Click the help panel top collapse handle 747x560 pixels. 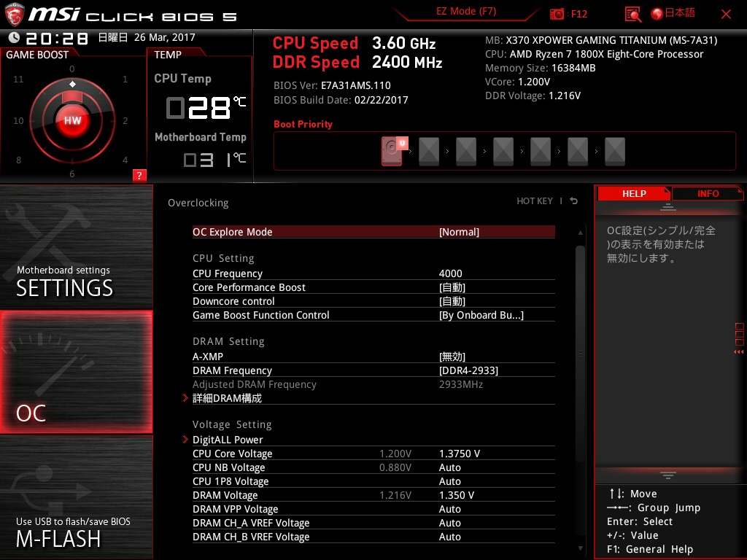668,206
